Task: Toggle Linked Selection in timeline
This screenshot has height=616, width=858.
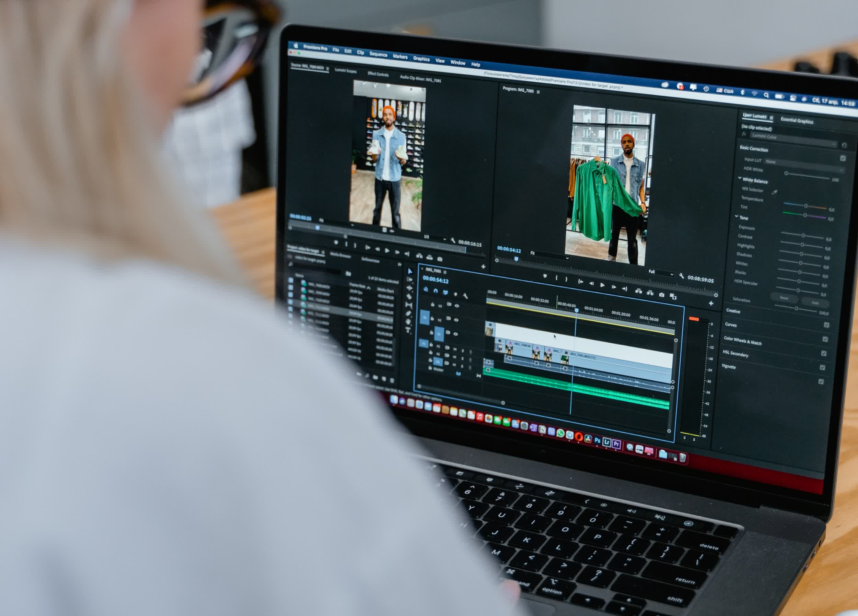Action: (445, 293)
